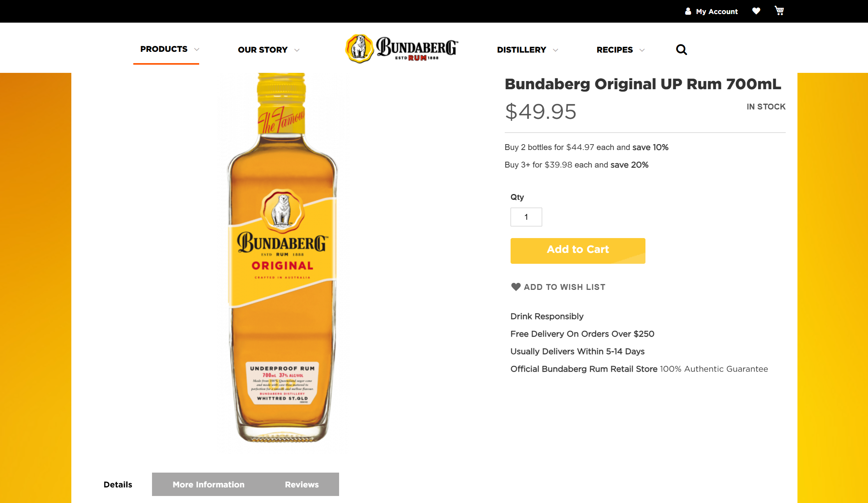Select the Details tab
This screenshot has height=503, width=868.
118,484
